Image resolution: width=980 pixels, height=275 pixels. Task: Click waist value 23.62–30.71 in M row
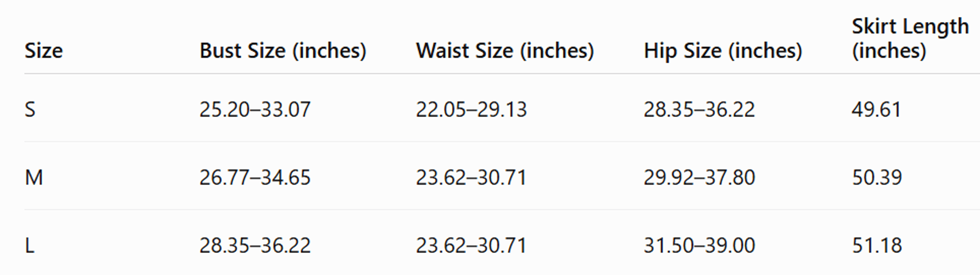471,177
